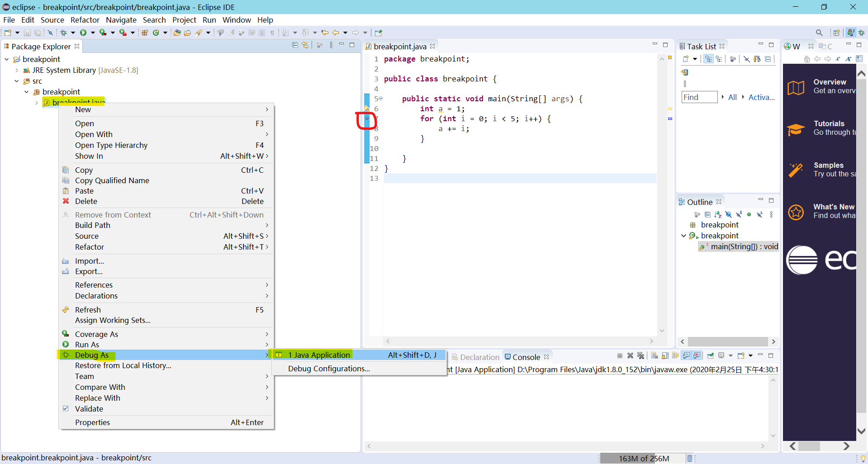868x464 pixels.
Task: Click the Clear Console icon
Action: click(655, 356)
